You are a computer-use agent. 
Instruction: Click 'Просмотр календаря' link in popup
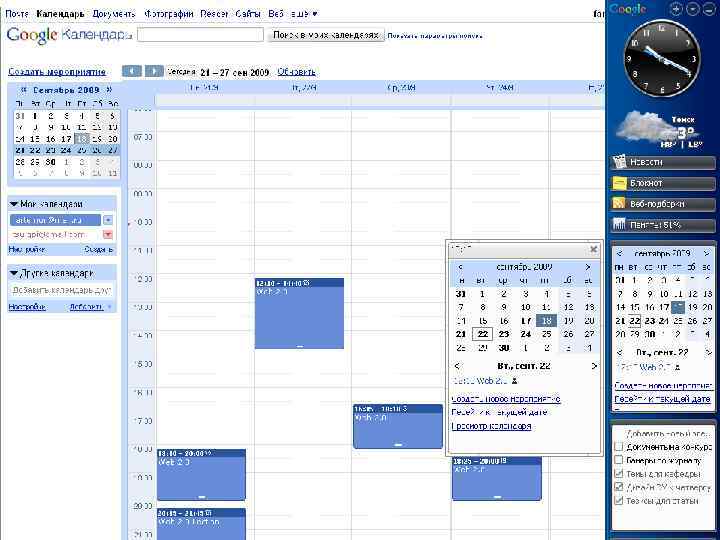[491, 426]
